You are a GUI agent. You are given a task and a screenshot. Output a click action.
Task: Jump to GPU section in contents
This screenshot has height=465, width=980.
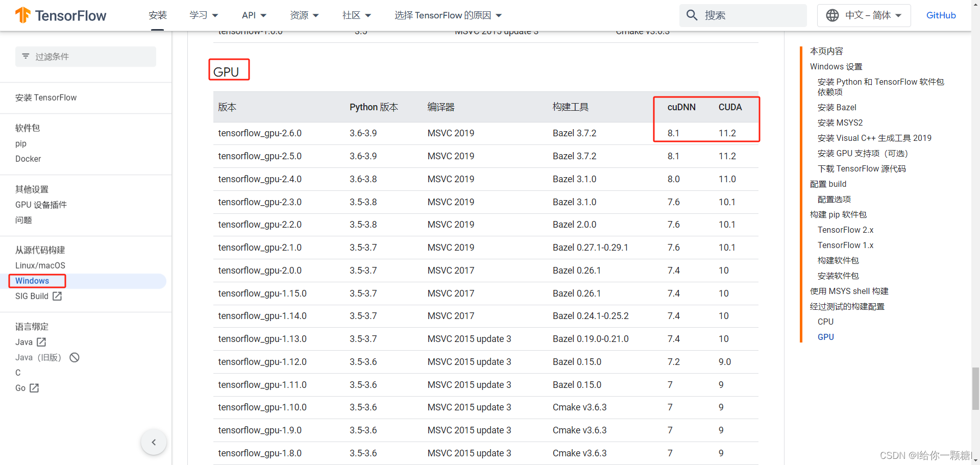[x=826, y=337]
